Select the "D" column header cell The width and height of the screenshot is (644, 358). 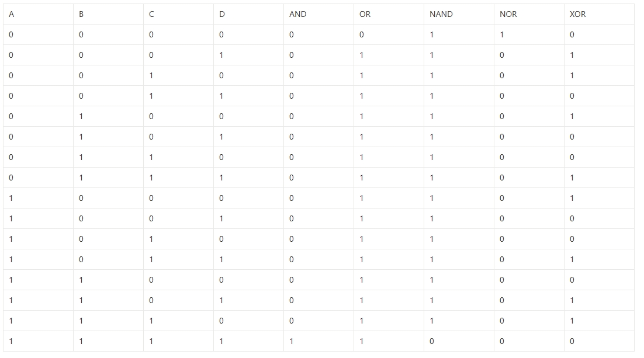221,14
